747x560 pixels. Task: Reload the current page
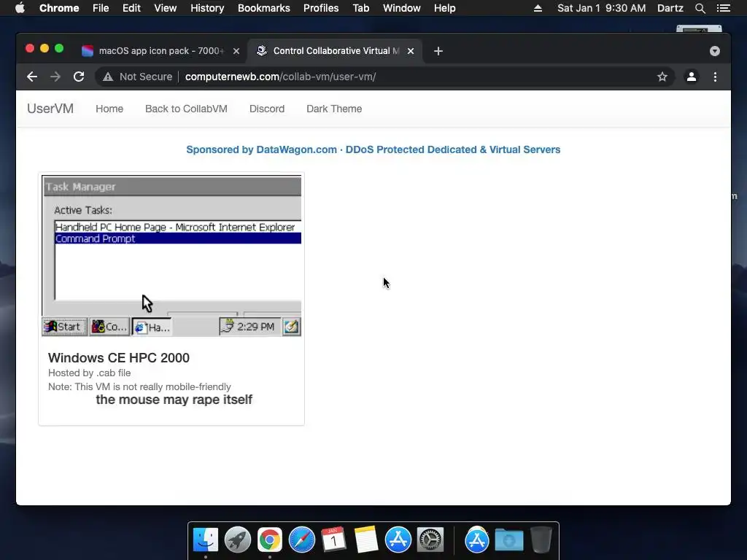[x=79, y=77]
